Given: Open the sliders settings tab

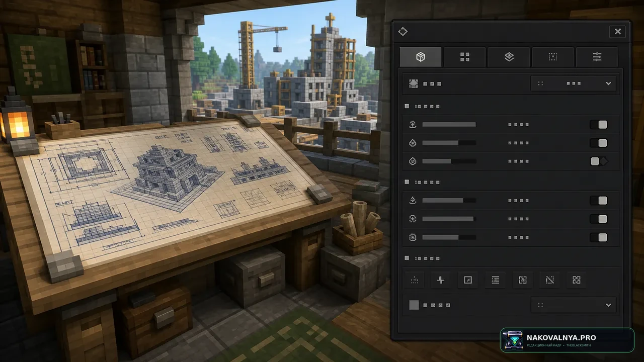Looking at the screenshot, I should (x=597, y=57).
